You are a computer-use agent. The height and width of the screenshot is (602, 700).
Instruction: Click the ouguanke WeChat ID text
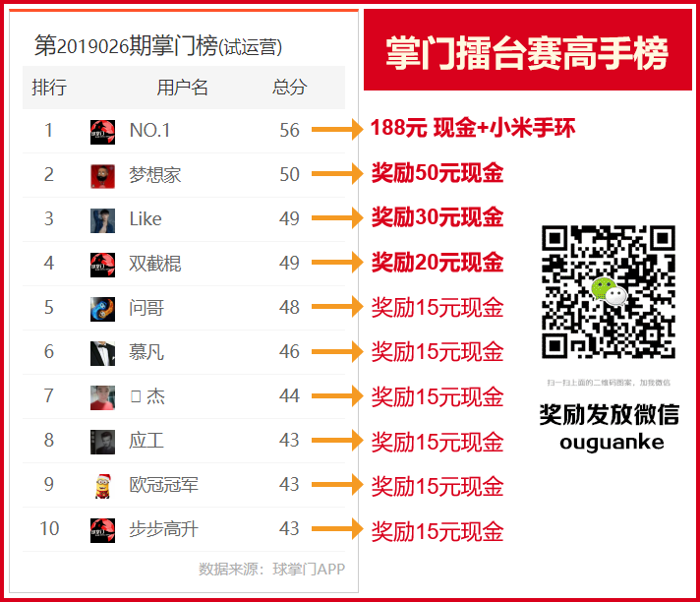pos(612,442)
